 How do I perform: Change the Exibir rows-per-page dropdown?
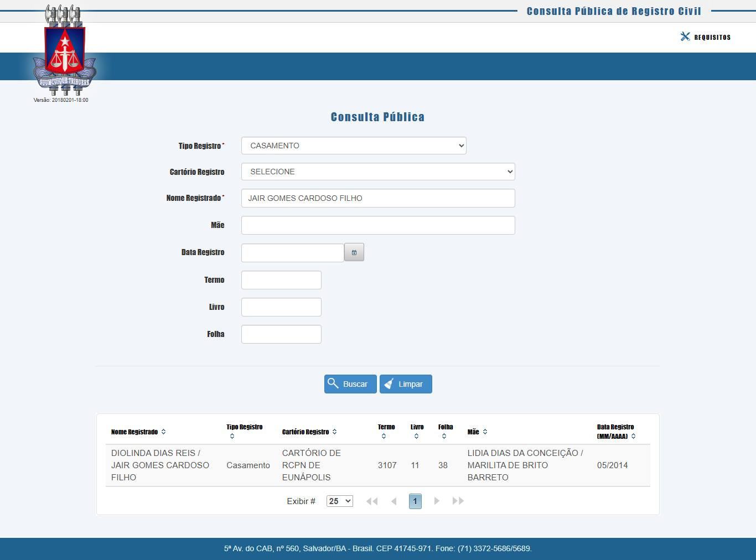339,501
